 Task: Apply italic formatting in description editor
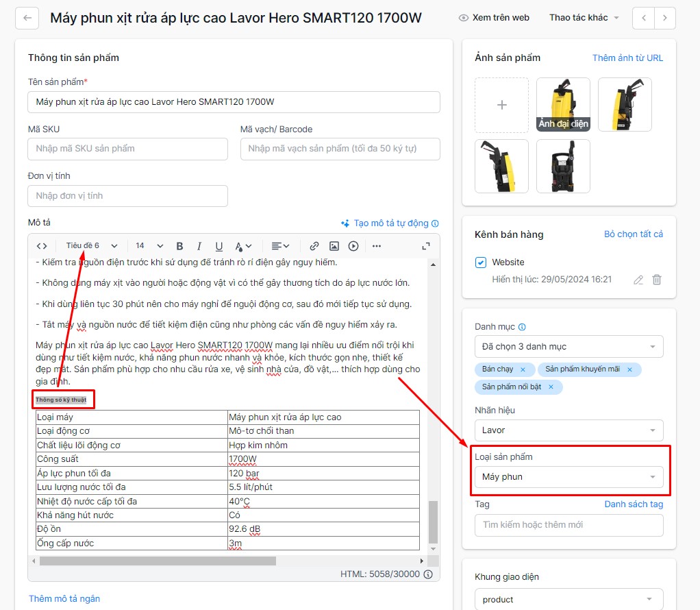click(199, 246)
